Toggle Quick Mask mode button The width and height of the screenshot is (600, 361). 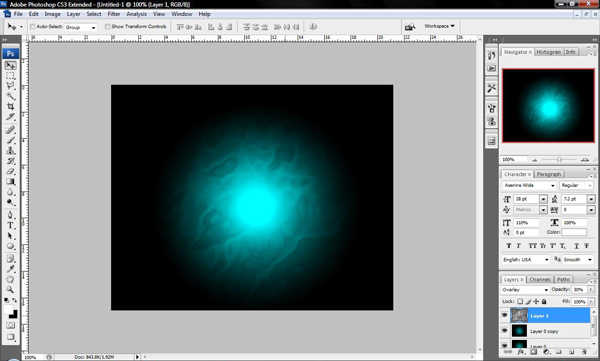click(x=10, y=325)
